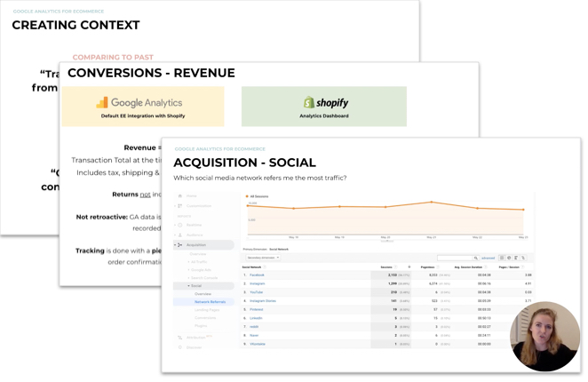Click Avg. Session Duration help icon
The height and width of the screenshot is (382, 588).
pos(486,267)
